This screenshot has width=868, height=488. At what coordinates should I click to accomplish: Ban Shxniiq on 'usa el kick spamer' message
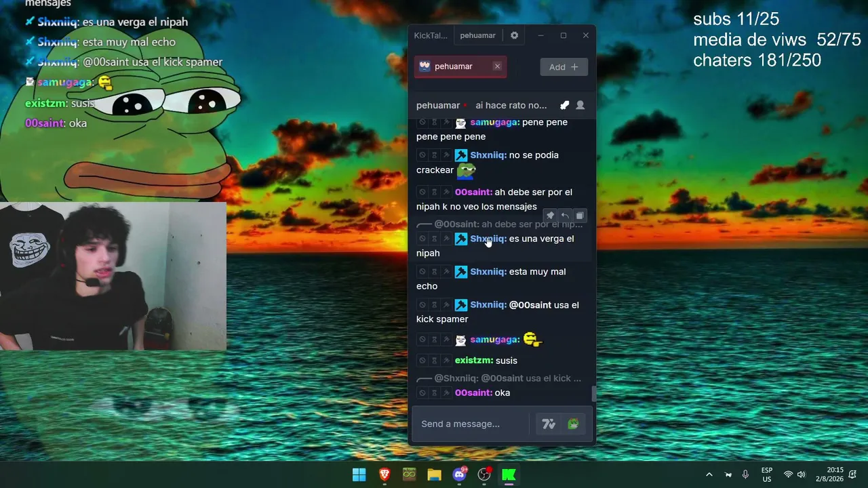pos(422,305)
